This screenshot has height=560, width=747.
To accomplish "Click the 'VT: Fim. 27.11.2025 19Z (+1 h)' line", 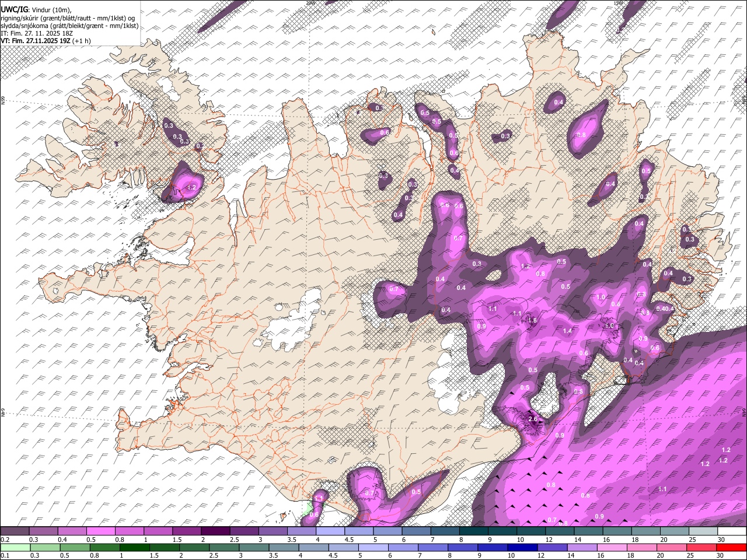I will [x=46, y=41].
